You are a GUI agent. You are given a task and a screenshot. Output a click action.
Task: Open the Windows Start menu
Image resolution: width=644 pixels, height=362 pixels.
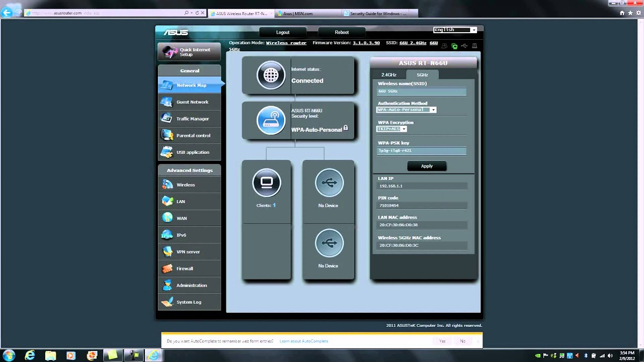click(x=9, y=355)
